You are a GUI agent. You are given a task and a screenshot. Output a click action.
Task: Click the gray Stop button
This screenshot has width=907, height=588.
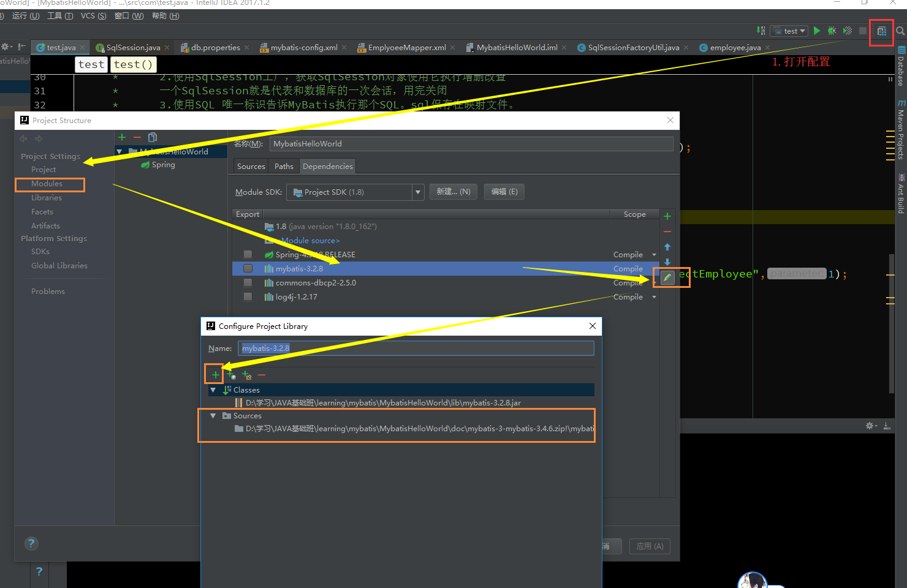[x=863, y=31]
